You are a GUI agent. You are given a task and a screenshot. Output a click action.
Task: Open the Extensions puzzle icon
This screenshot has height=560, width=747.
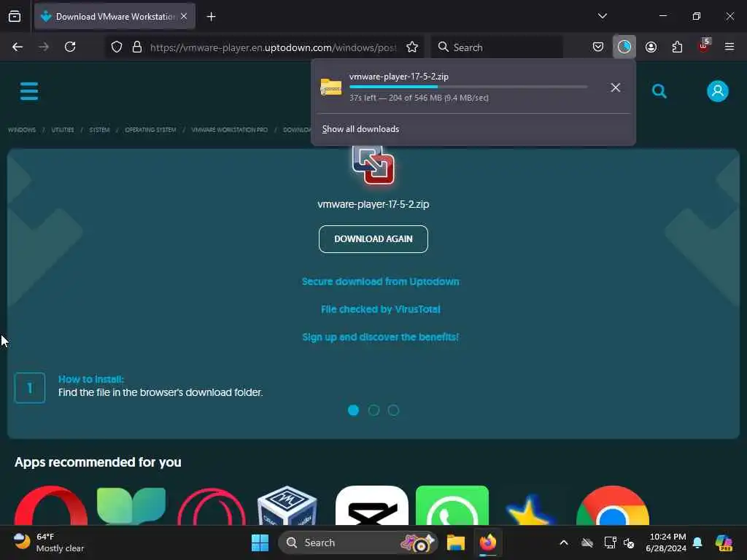677,47
